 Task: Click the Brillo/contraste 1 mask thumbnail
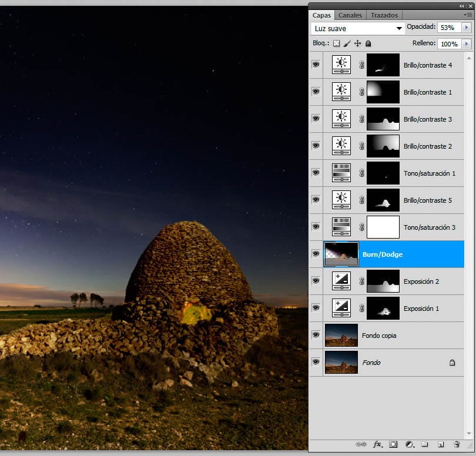click(x=383, y=92)
